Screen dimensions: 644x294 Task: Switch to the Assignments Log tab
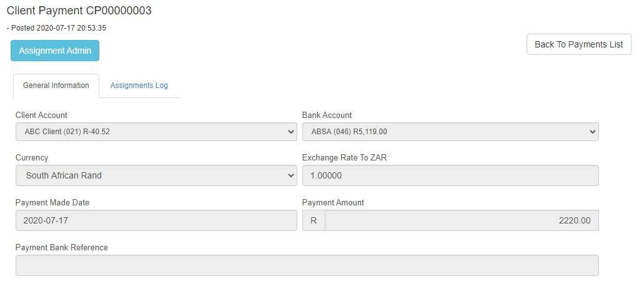pyautogui.click(x=139, y=86)
